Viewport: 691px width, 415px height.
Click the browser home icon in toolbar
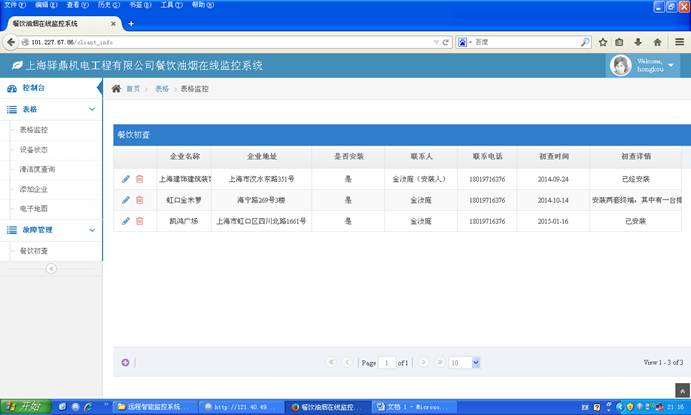click(x=657, y=42)
